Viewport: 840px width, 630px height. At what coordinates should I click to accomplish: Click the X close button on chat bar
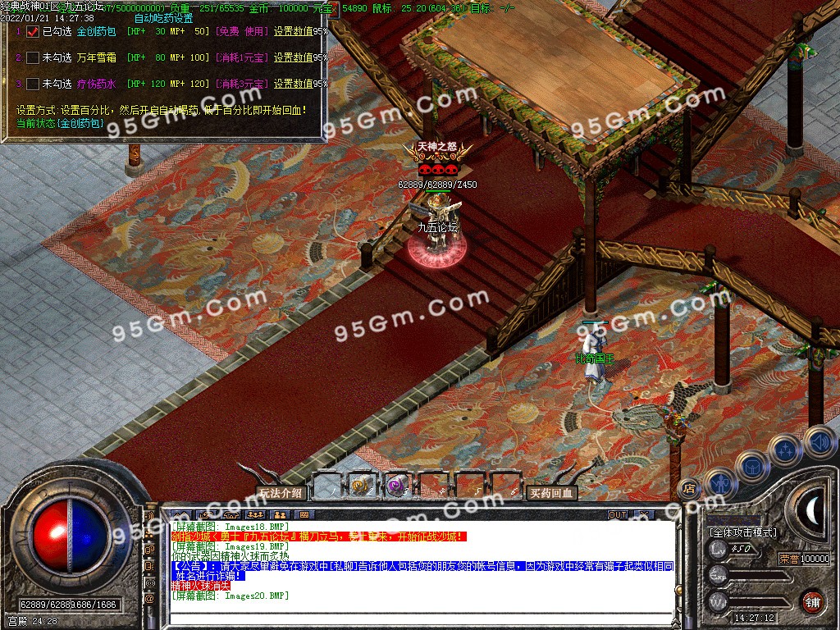pos(645,514)
